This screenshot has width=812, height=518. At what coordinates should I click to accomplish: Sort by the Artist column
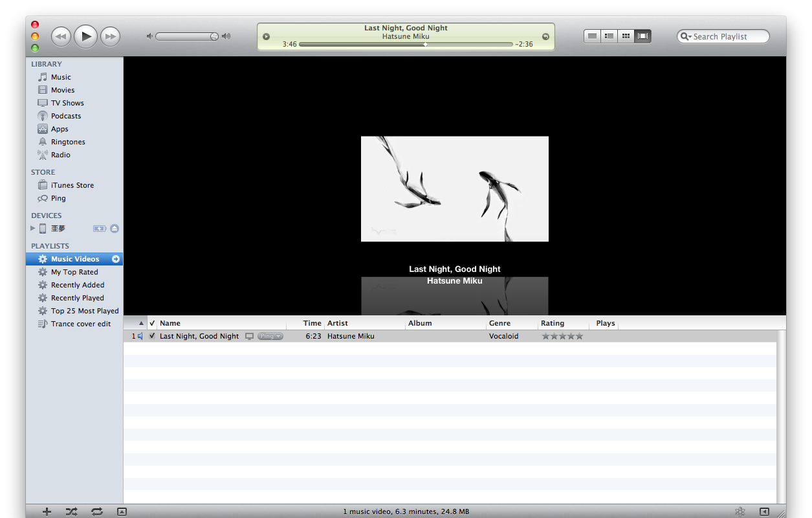(x=365, y=323)
